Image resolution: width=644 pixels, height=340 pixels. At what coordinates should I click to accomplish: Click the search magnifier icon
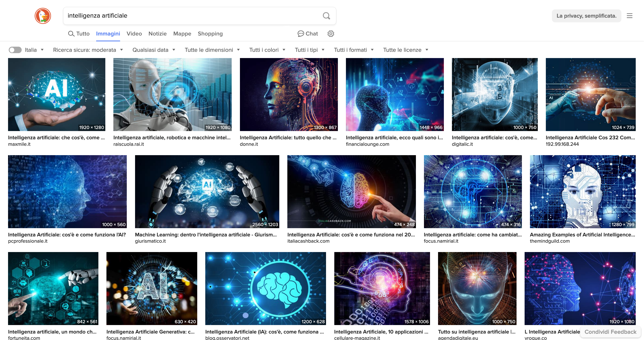[326, 16]
